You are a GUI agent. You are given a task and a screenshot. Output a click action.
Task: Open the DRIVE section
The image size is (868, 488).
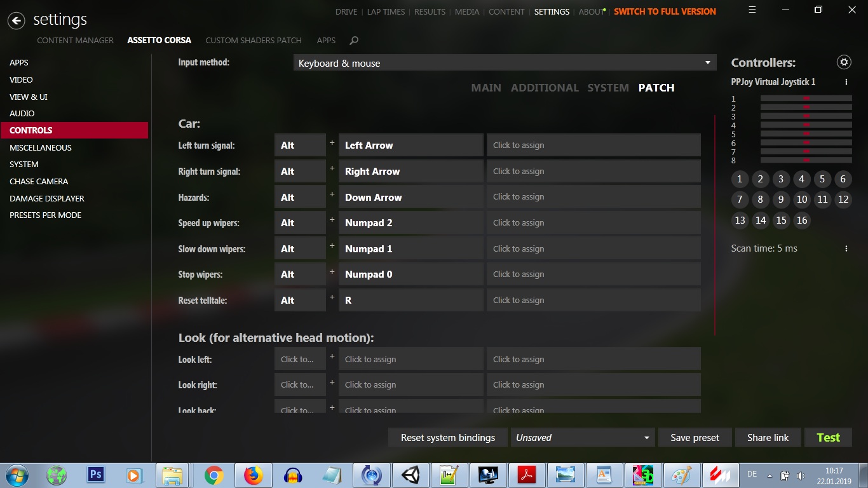coord(346,11)
